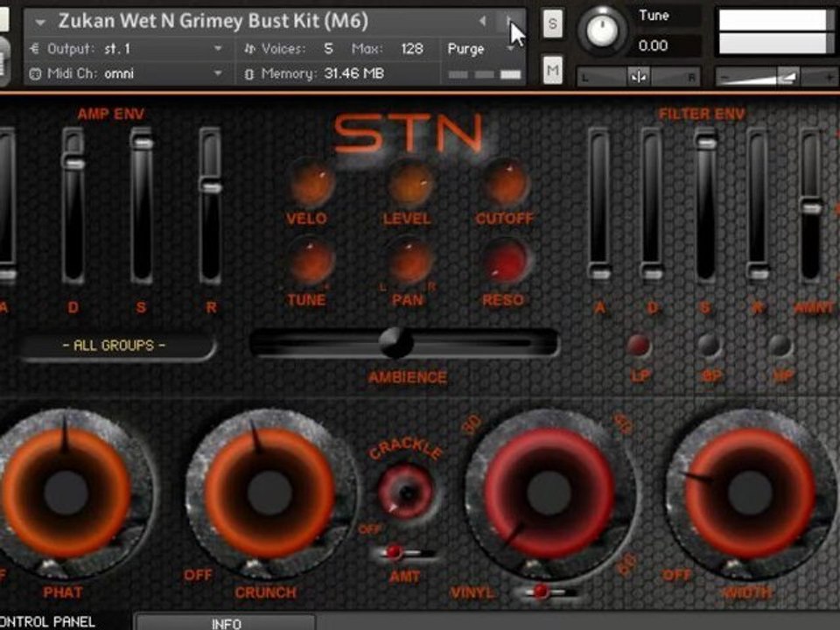The height and width of the screenshot is (630, 840).
Task: Click the PAN knob
Action: 409,263
